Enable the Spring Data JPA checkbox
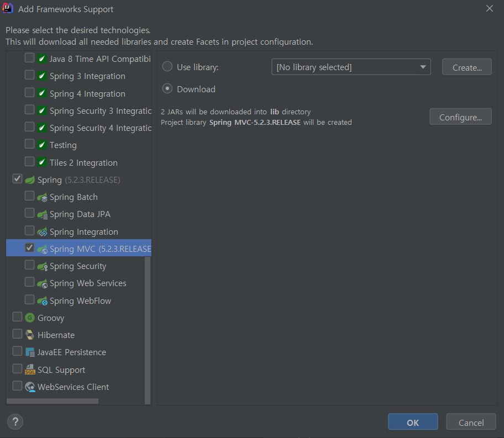504x438 pixels. tap(29, 214)
